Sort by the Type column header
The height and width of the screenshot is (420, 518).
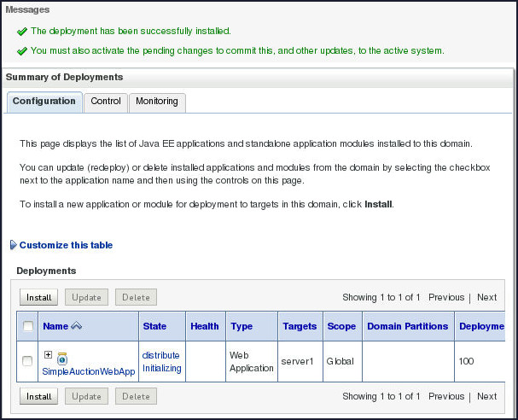click(242, 326)
